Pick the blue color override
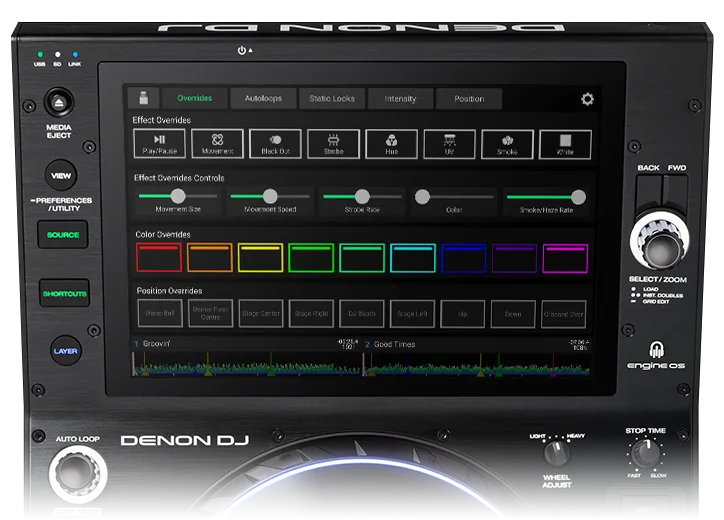Screen dimensions: 724x520 [x=464, y=259]
